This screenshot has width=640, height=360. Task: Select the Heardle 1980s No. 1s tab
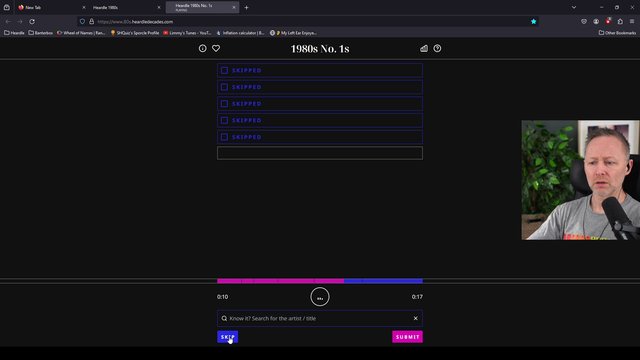(x=202, y=7)
